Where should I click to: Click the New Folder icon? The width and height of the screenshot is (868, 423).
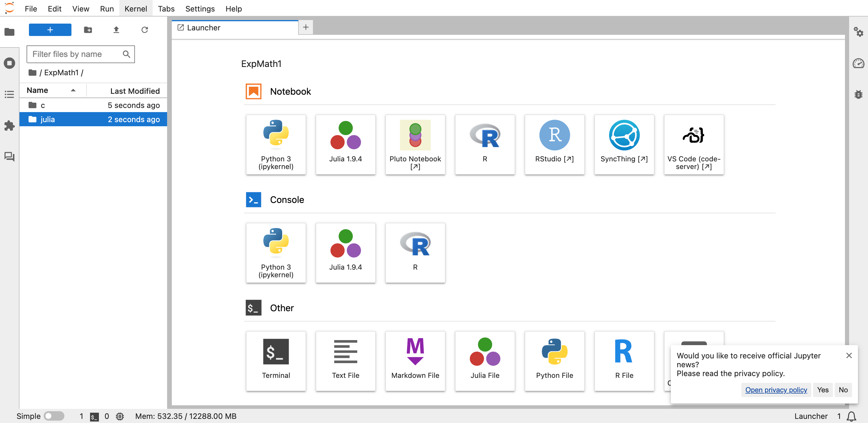[x=88, y=29]
